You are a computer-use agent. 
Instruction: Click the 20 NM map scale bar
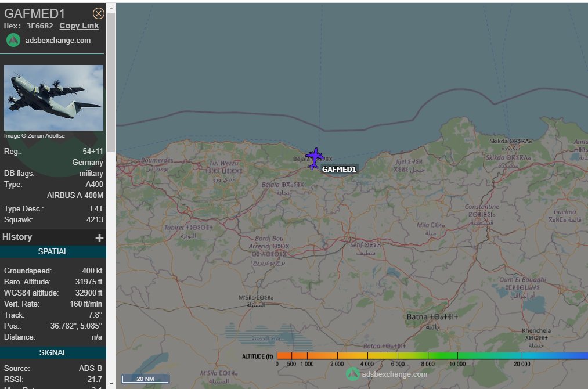[x=145, y=379]
